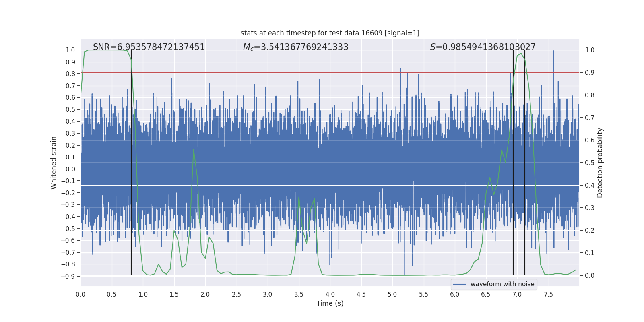Click the 2.5 tick label on time axis
This screenshot has width=644, height=322.
236,294
